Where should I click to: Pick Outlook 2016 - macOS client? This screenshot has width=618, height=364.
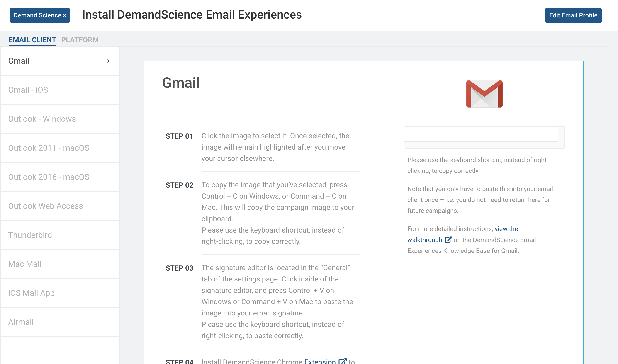60,177
